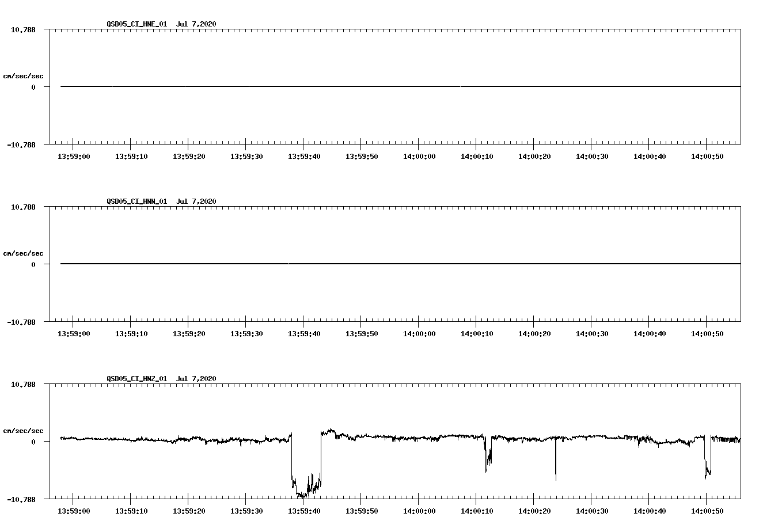Image resolution: width=782 pixels, height=532 pixels.
Task: Click the 13:59:40 time label under HNE plot
Action: (x=304, y=157)
